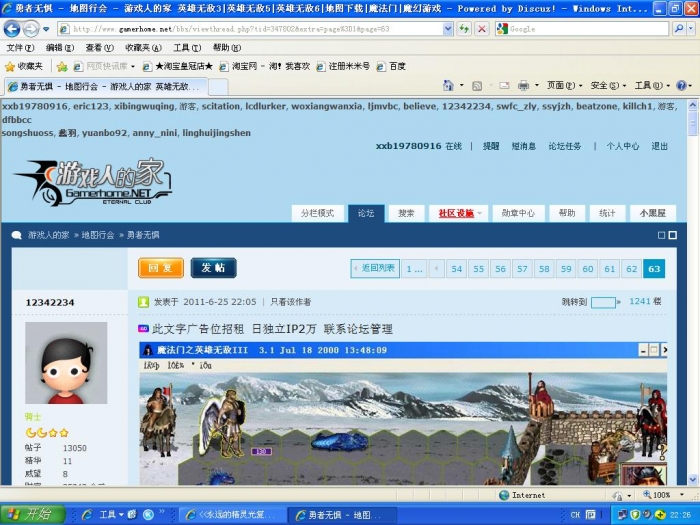Image resolution: width=700 pixels, height=525 pixels.
Task: Open 个人中心 link
Action: [x=623, y=146]
